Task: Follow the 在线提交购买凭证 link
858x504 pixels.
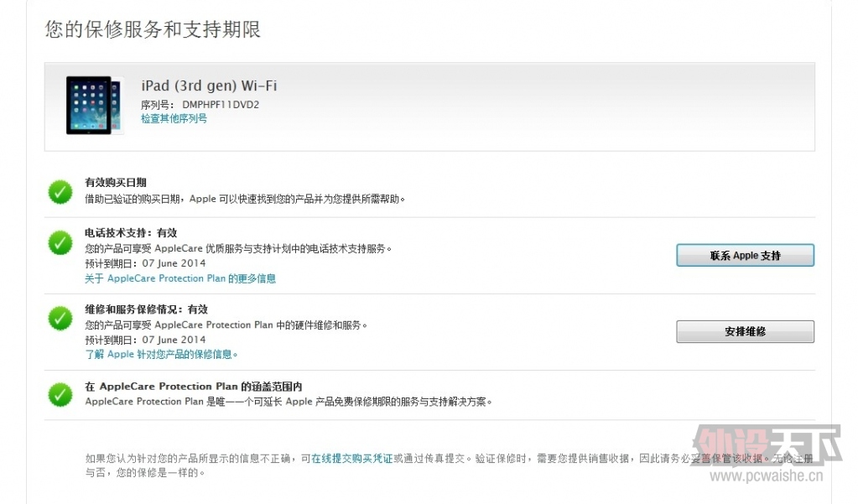Action: click(x=352, y=459)
